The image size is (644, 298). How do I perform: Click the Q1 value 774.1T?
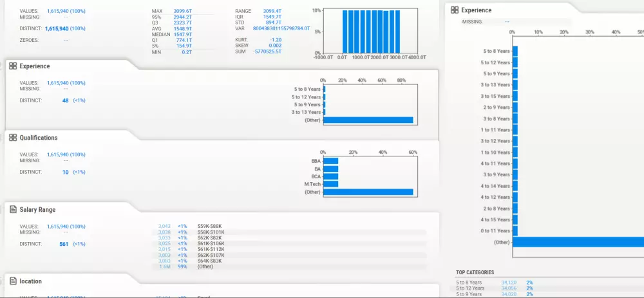[x=184, y=40]
